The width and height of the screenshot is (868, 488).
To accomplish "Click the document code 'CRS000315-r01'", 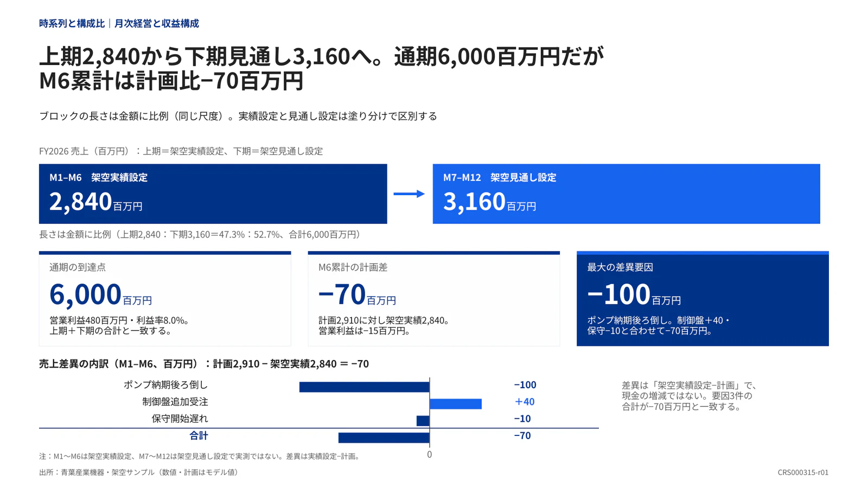I will 803,472.
